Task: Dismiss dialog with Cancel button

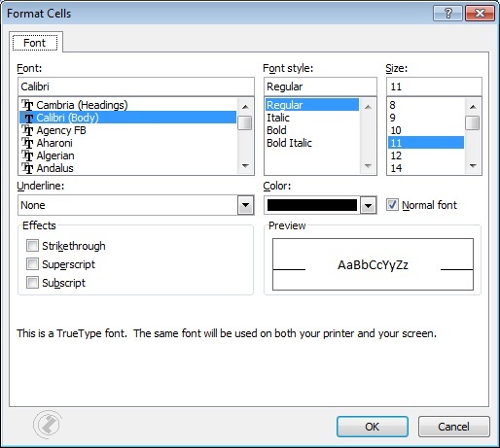Action: [x=453, y=427]
